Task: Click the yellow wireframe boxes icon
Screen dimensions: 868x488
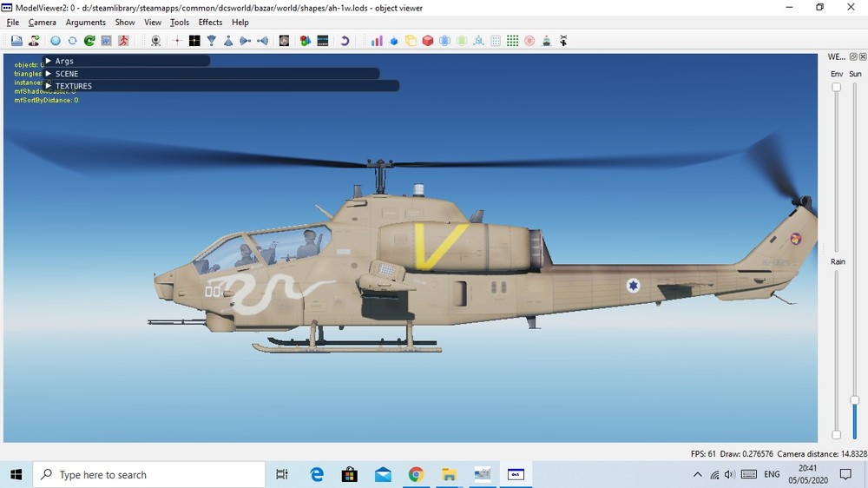Action: tap(411, 41)
